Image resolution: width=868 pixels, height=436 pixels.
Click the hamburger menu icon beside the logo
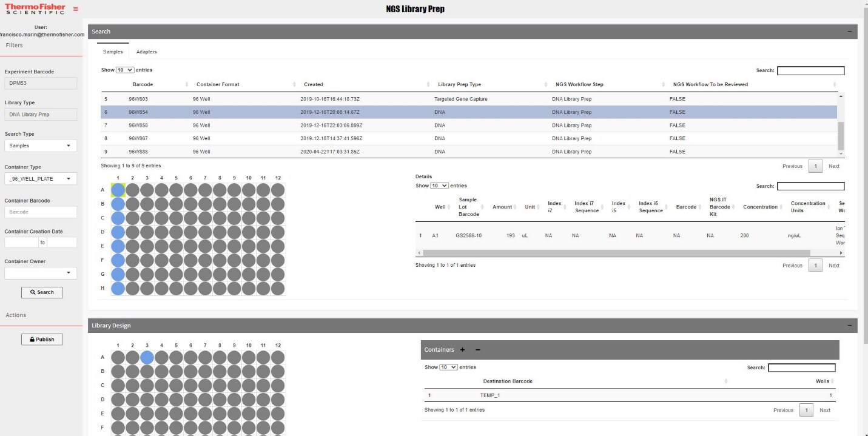point(75,9)
